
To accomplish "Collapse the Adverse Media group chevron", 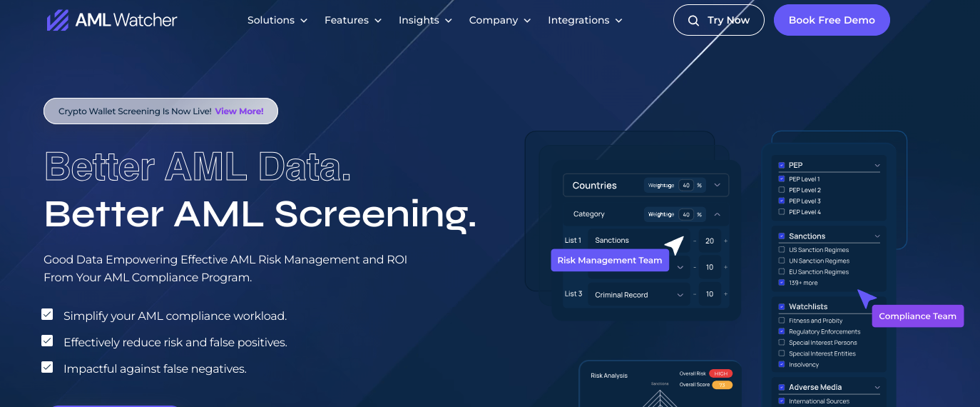I will (x=877, y=387).
